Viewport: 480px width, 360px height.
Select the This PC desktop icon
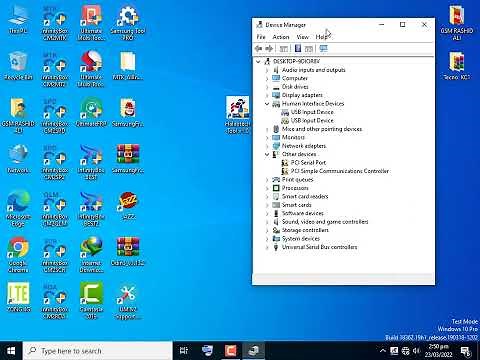[x=18, y=20]
